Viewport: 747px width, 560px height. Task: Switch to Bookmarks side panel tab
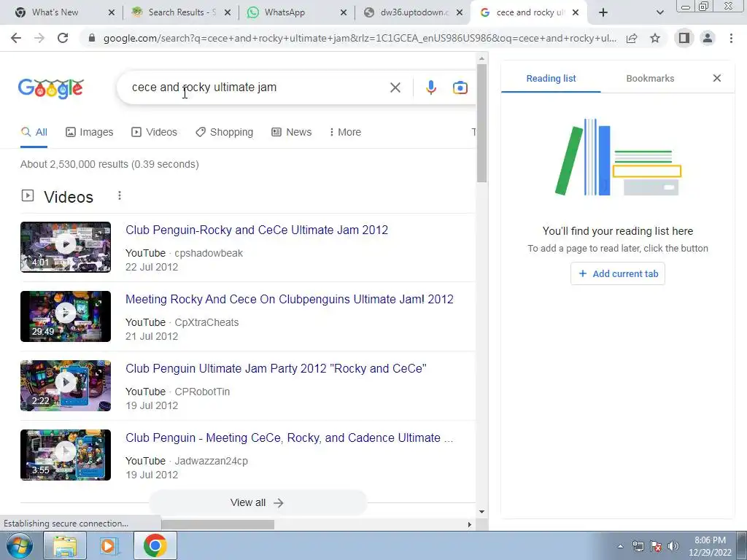coord(650,79)
